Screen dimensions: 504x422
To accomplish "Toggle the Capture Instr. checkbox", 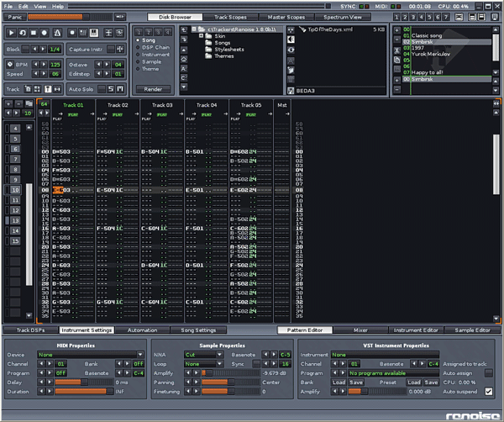I will click(111, 50).
